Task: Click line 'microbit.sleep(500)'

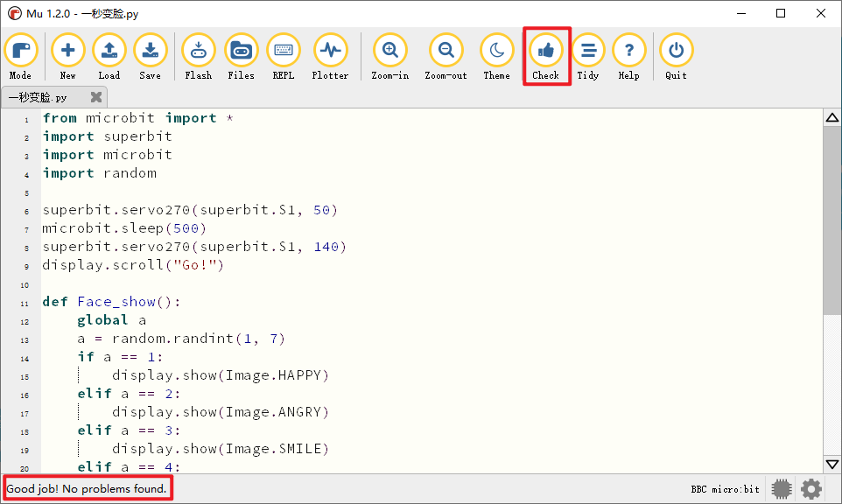Action: click(124, 228)
